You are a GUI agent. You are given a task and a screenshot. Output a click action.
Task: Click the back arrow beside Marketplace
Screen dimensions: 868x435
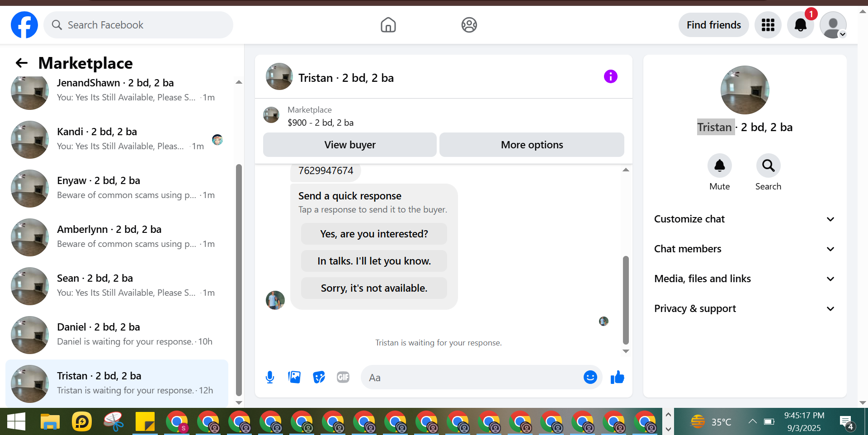coord(22,63)
